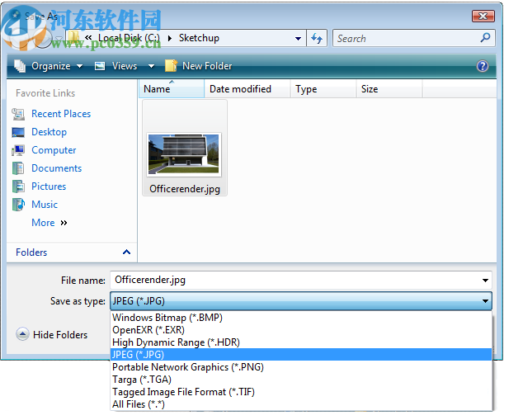The height and width of the screenshot is (420, 523).
Task: Sort by the Name column header
Action: point(172,89)
